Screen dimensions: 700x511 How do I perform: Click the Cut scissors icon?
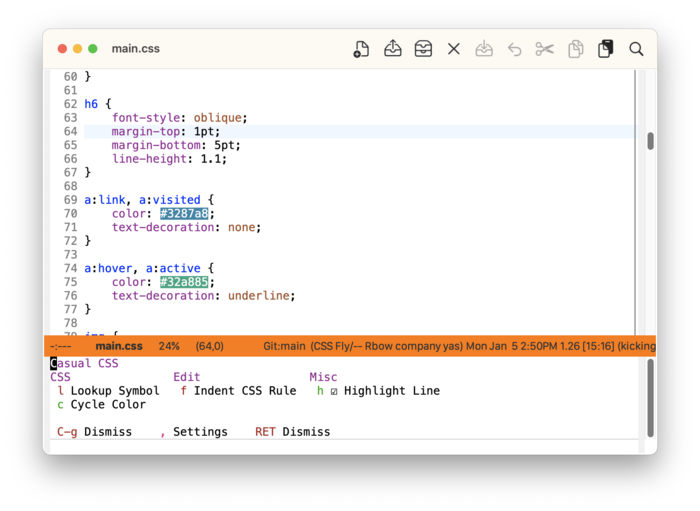point(544,49)
